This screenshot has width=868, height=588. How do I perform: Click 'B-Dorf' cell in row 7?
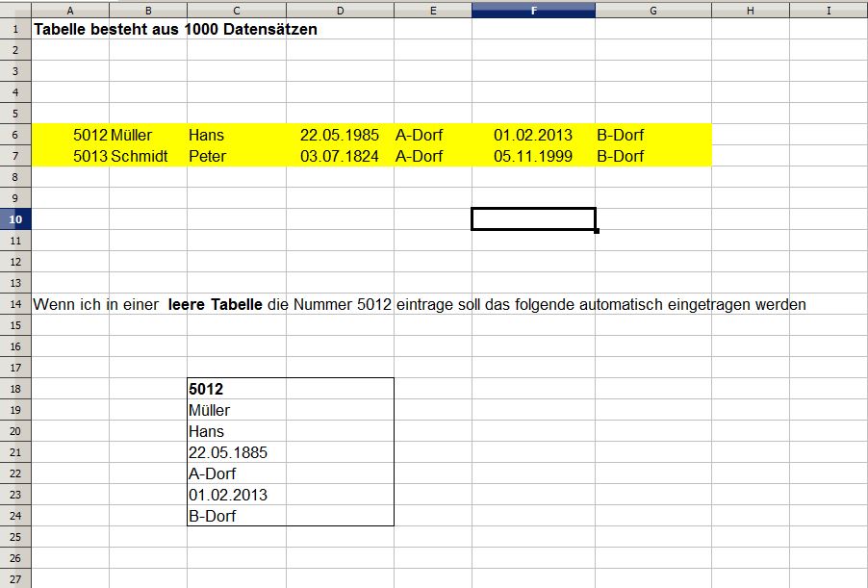[653, 156]
